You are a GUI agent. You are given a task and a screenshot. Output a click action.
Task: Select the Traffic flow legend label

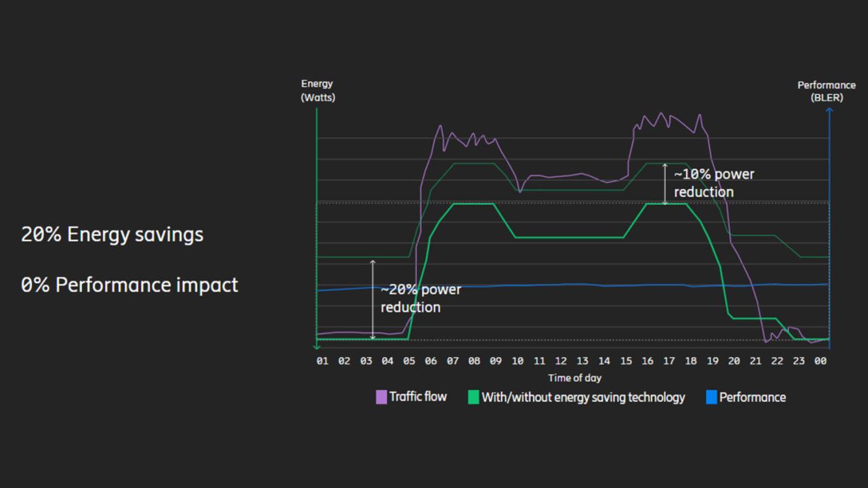[x=418, y=397]
